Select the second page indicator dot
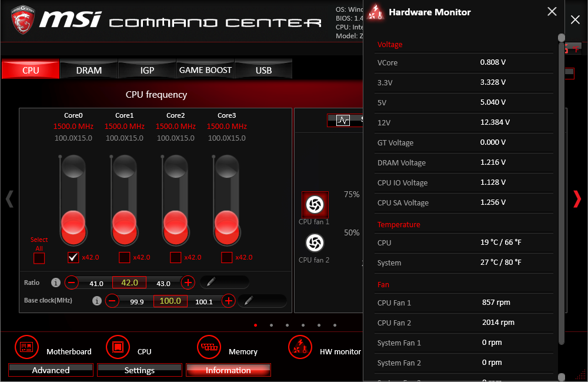This screenshot has height=382, width=588. click(x=271, y=325)
